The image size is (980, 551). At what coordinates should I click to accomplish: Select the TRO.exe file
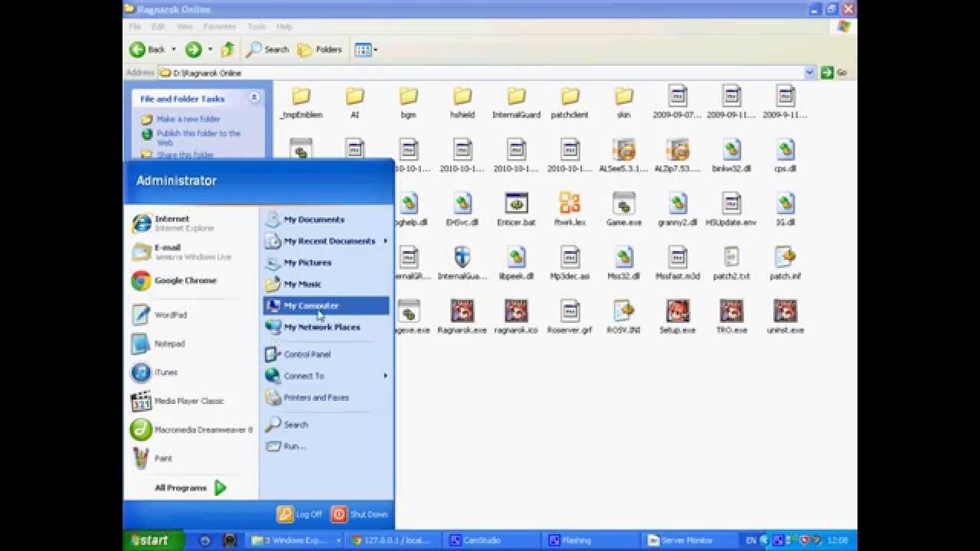tap(731, 317)
